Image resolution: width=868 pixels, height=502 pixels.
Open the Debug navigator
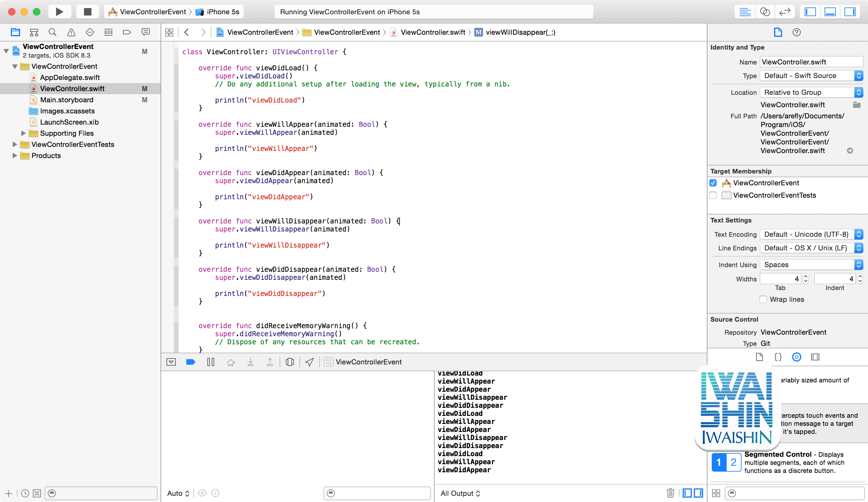click(108, 32)
